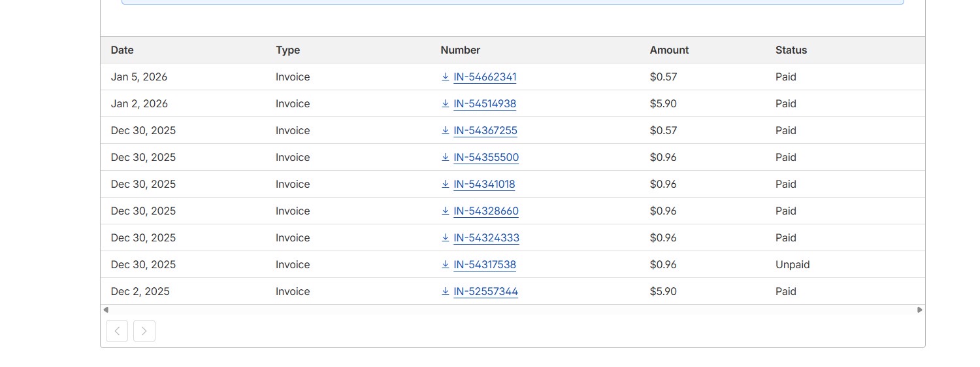Click download icon beside IN-54317538

[x=446, y=265]
